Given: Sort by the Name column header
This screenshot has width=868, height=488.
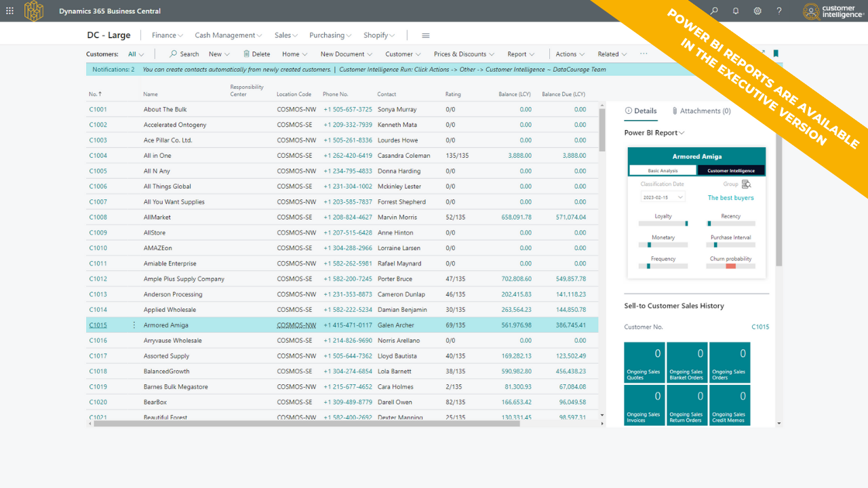Looking at the screenshot, I should coord(151,94).
